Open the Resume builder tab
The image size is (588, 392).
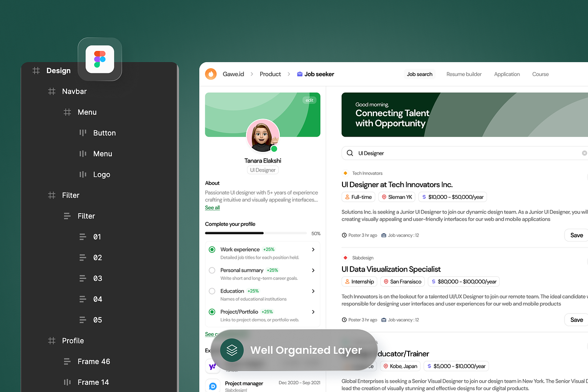pos(464,74)
